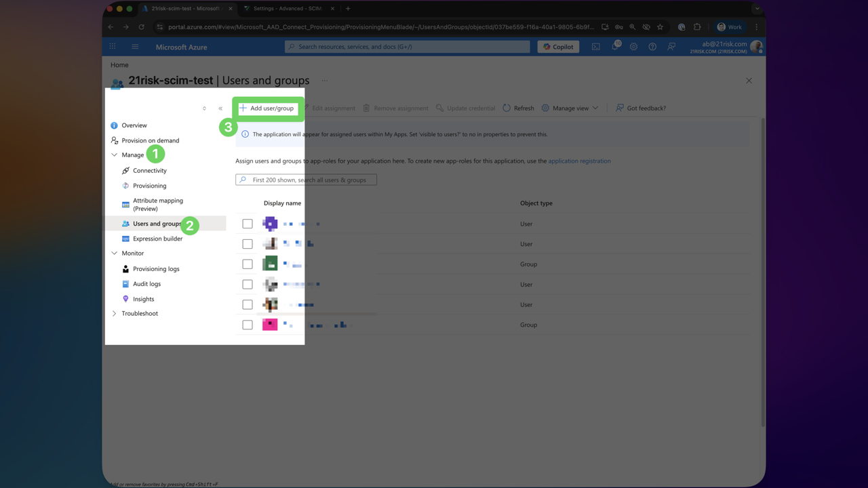This screenshot has width=868, height=488.
Task: Click the Copilot icon in the top bar
Action: (557, 46)
